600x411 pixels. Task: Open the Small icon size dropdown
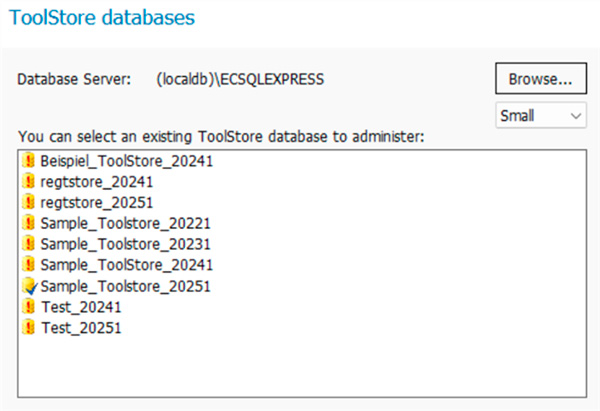(x=541, y=117)
